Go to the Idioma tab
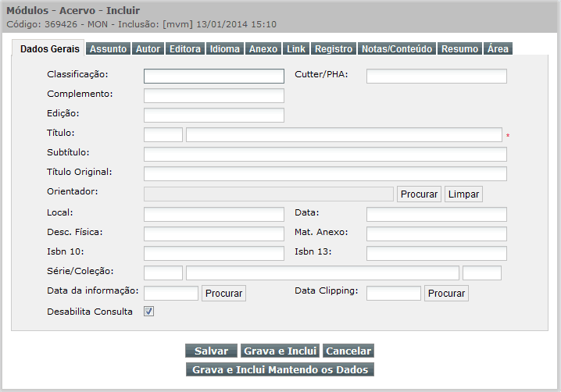Screen dimensions: 561x392 pyautogui.click(x=225, y=48)
